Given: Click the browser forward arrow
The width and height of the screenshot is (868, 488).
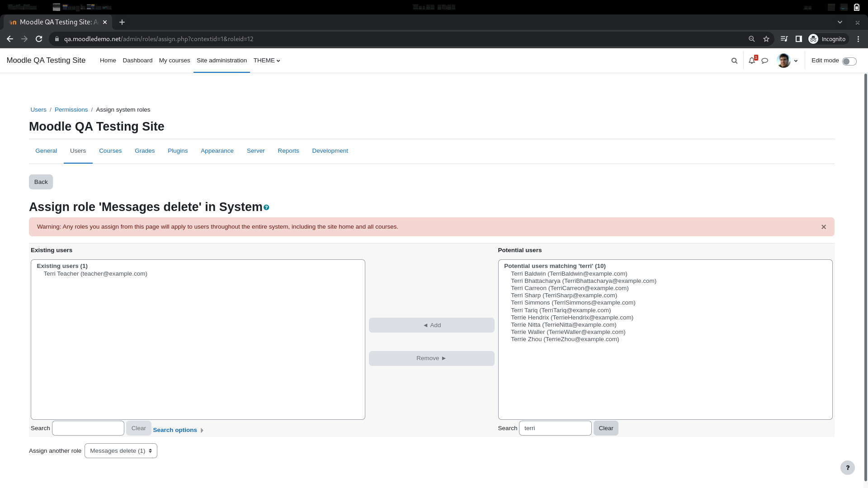Looking at the screenshot, I should click(x=24, y=39).
